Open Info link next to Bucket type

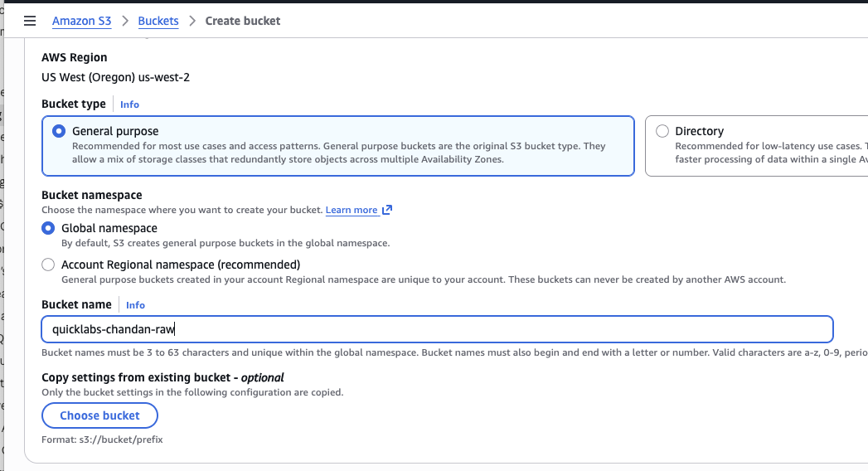(129, 104)
